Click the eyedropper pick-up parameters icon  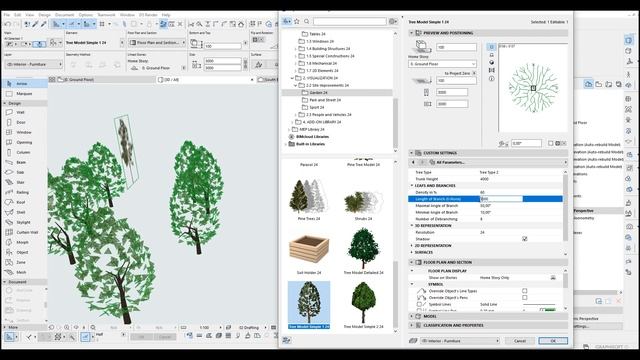[x=36, y=24]
